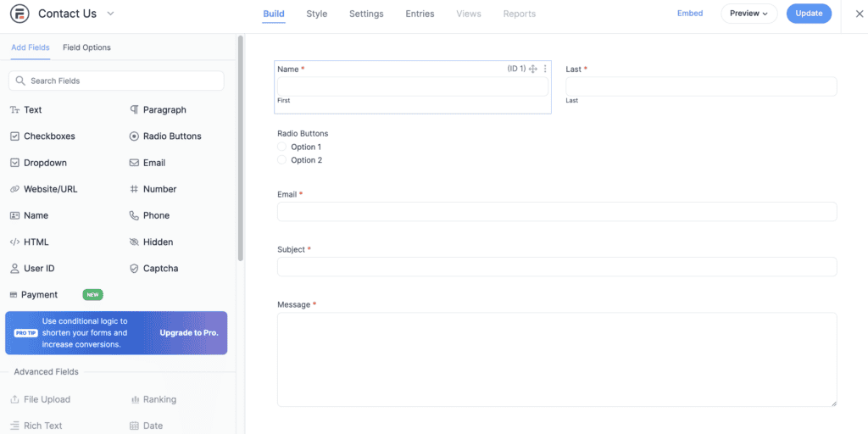Screen dimensions: 868x434
Task: Click the (ID 1) label
Action: tap(516, 69)
